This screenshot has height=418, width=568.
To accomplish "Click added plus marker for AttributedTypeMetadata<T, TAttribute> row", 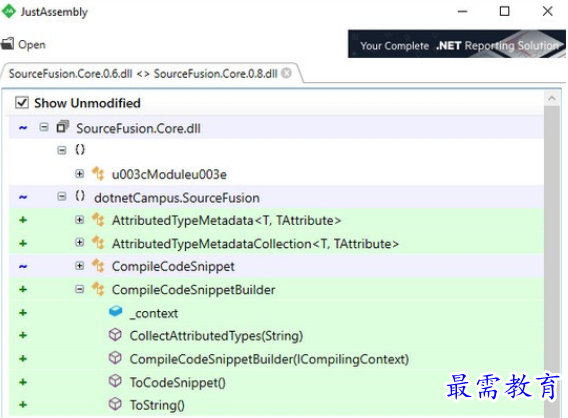I will tap(23, 220).
